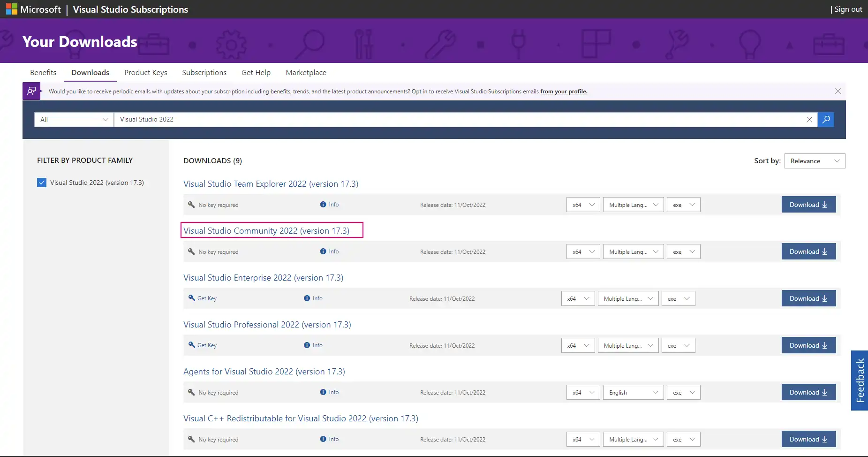Open the Product Keys tab
The image size is (868, 457).
tap(146, 72)
